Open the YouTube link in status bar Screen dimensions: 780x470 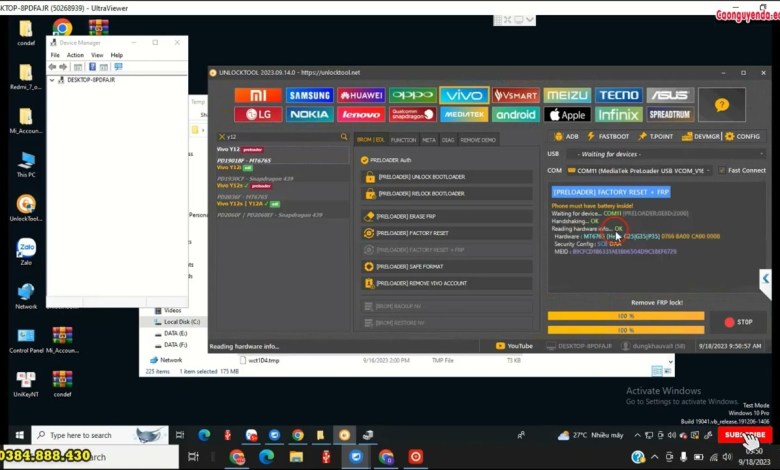tap(514, 346)
